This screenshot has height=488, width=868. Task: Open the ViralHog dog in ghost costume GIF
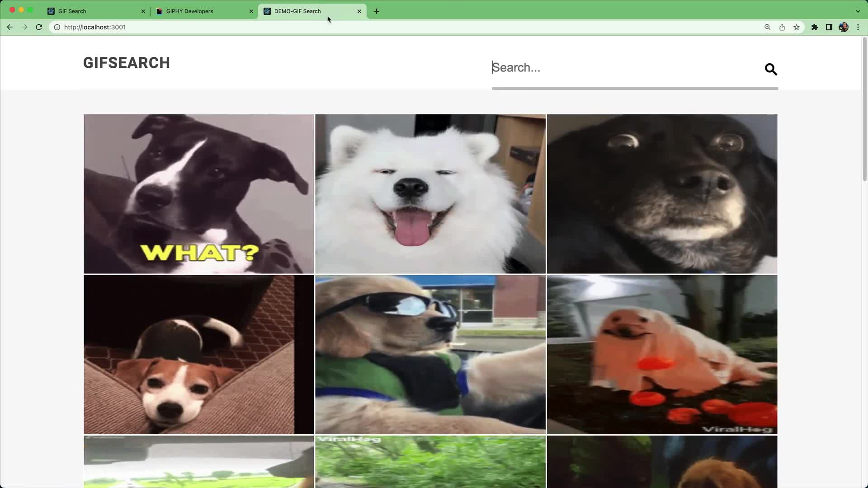coord(662,355)
